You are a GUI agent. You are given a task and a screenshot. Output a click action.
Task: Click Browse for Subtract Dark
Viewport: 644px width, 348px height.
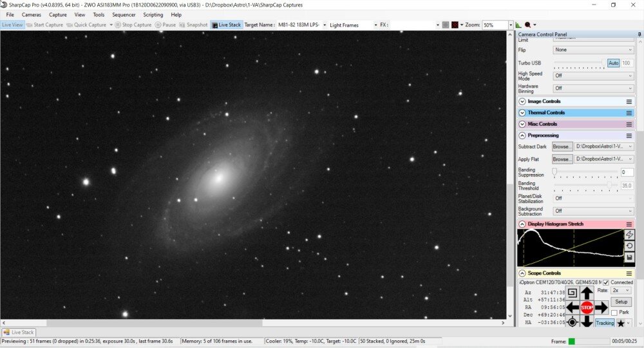click(x=562, y=147)
